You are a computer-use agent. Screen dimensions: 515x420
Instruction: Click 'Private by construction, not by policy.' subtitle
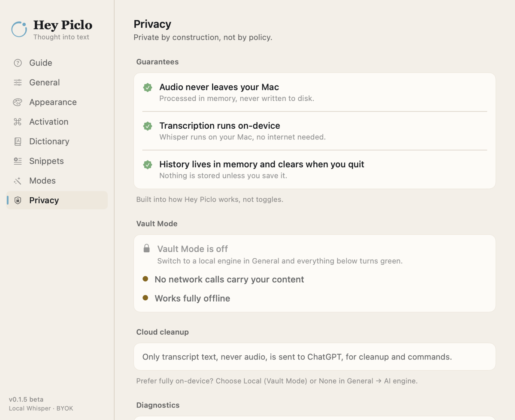(x=203, y=37)
